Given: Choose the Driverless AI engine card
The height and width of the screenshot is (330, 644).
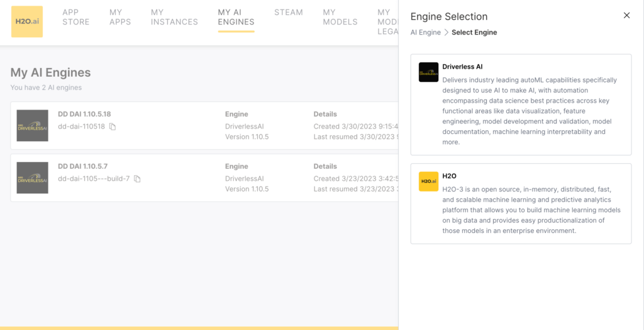Looking at the screenshot, I should point(521,105).
